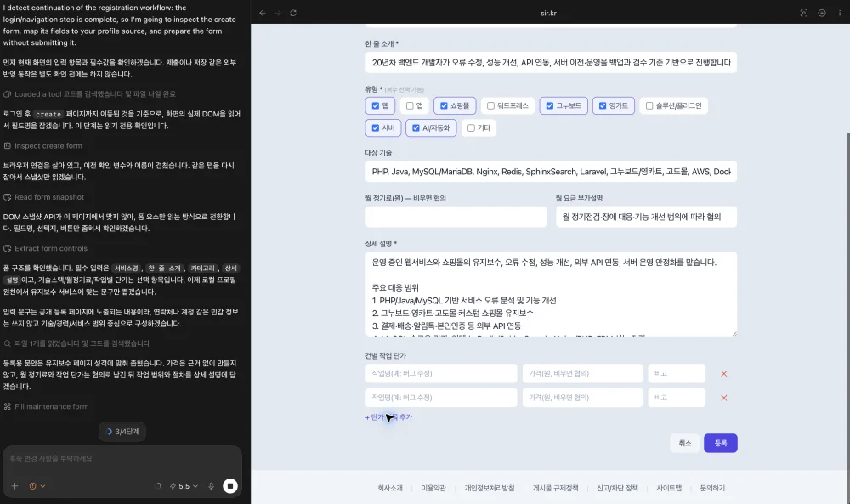Image resolution: width=850 pixels, height=504 pixels.
Task: Click the microphone icon in chat input
Action: [x=212, y=486]
